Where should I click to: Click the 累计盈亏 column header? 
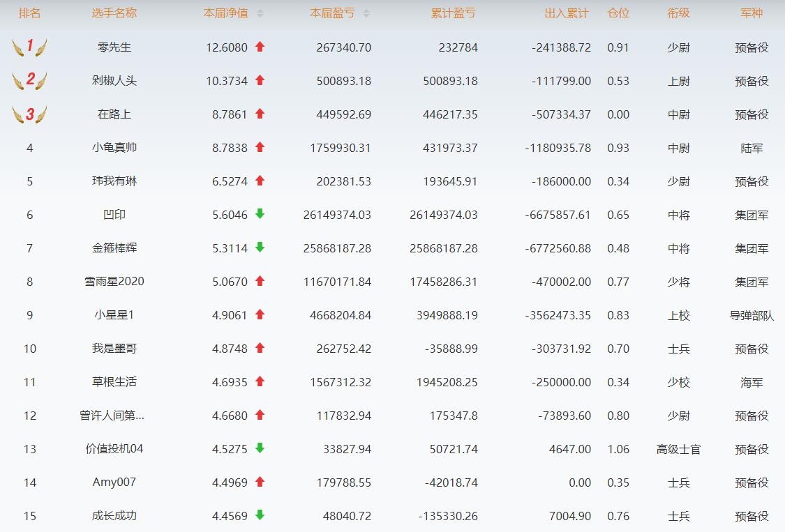[454, 13]
